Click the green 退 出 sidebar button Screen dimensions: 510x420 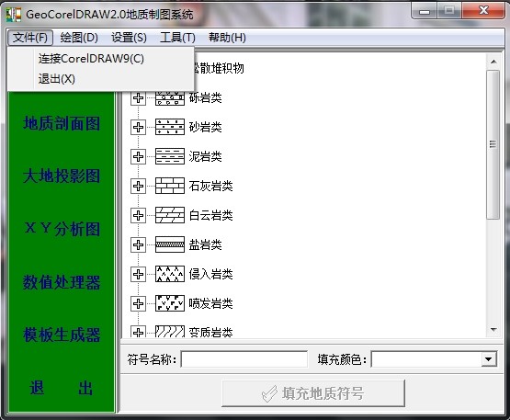tap(62, 388)
